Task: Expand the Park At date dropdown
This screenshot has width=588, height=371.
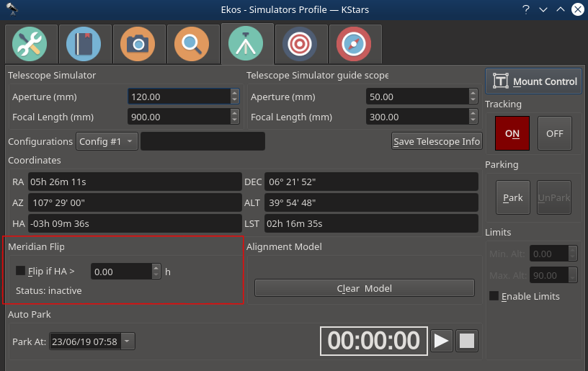Action: [x=128, y=341]
